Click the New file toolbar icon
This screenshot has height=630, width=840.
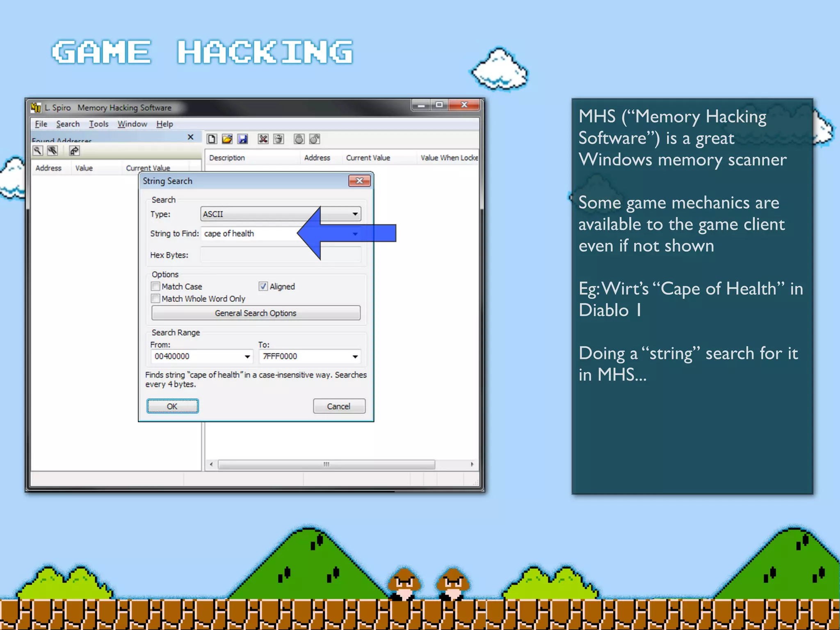click(212, 139)
